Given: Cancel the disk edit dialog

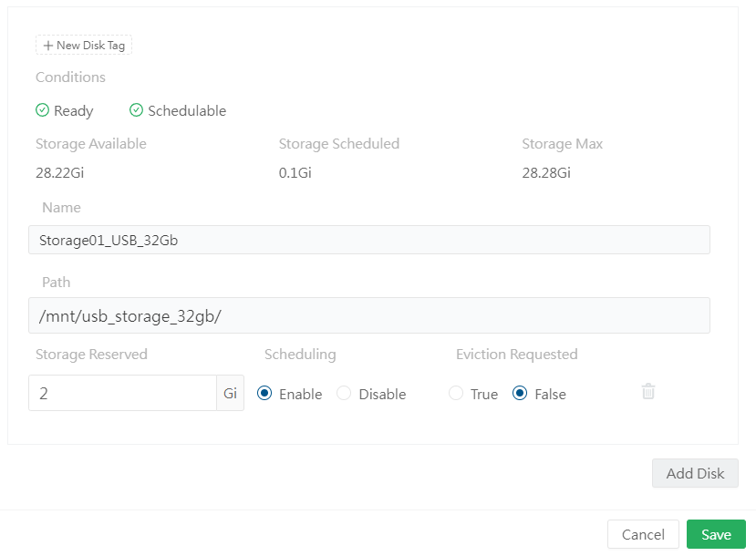Looking at the screenshot, I should [643, 534].
